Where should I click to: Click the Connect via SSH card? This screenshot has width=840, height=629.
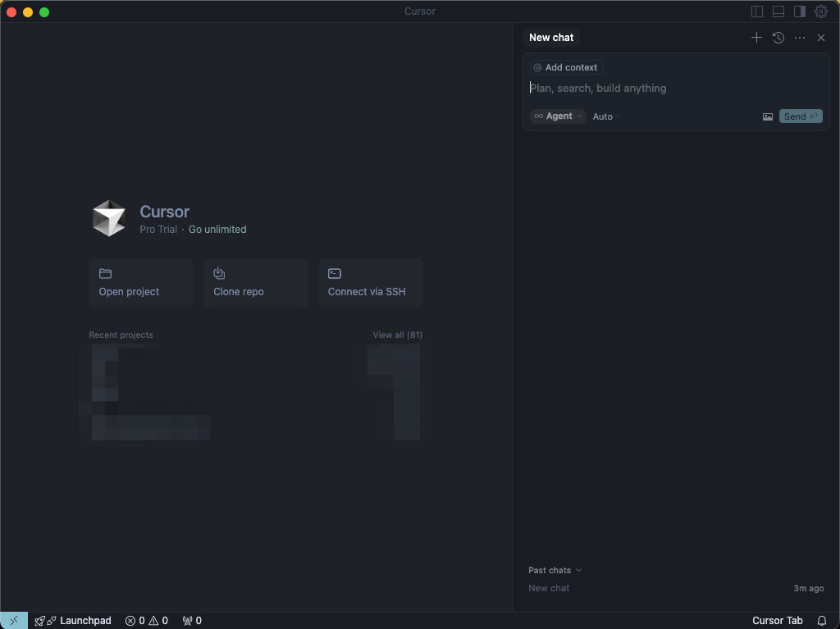(371, 283)
